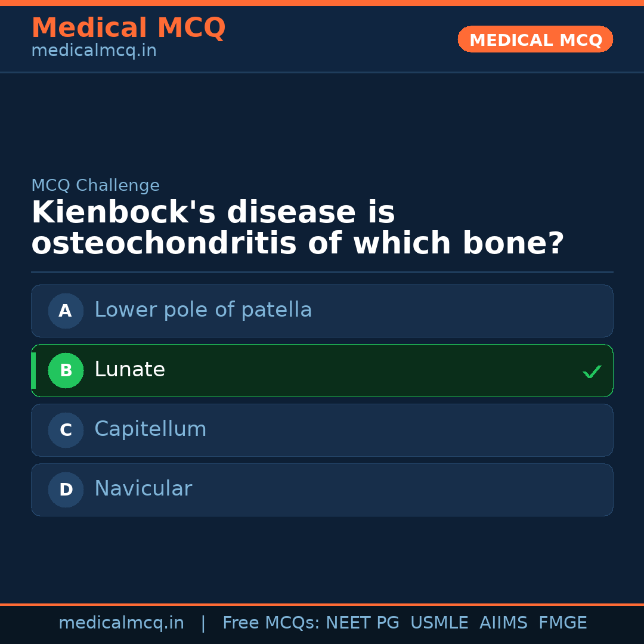
Task: Choose the 'Lower pole of patella' answer
Action: coord(203,310)
